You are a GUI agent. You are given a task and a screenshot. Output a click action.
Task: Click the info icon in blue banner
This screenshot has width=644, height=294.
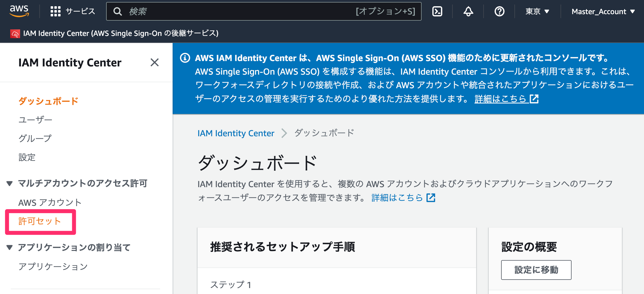(185, 58)
